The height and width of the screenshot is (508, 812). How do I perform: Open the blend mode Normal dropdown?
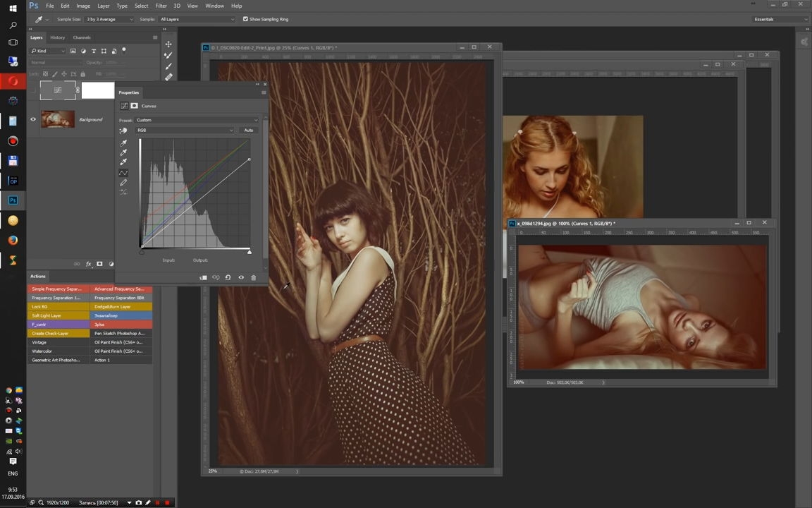coord(56,62)
